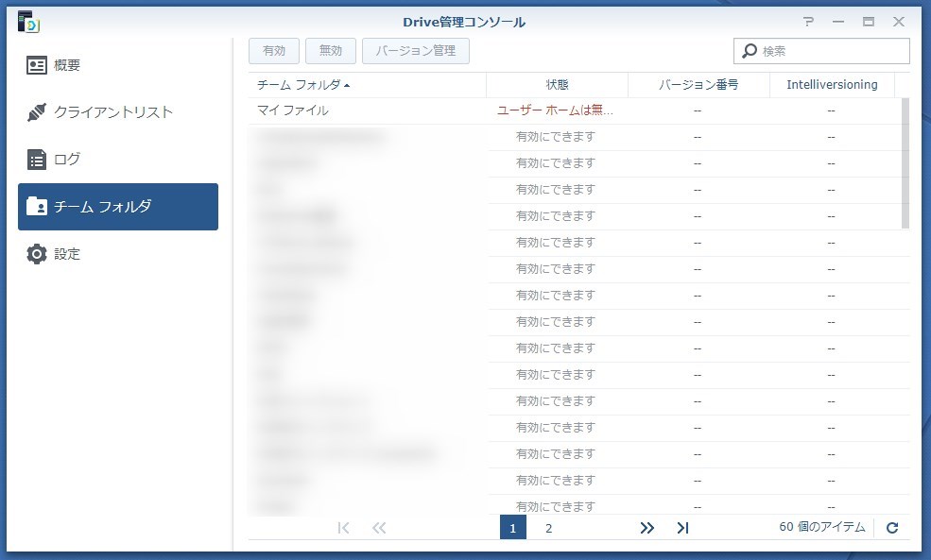Focus the 検索 search field

821,51
